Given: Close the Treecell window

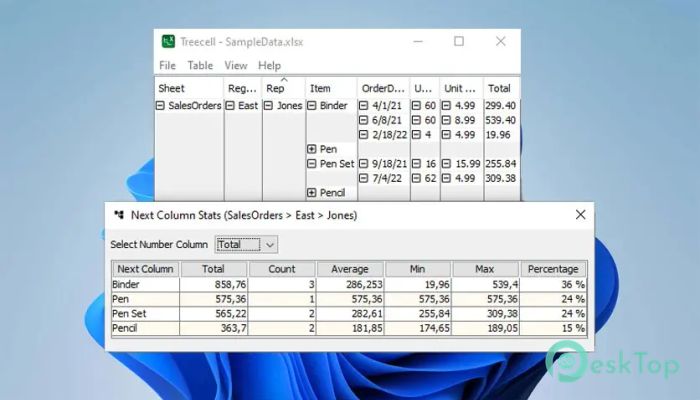Looking at the screenshot, I should (x=500, y=42).
